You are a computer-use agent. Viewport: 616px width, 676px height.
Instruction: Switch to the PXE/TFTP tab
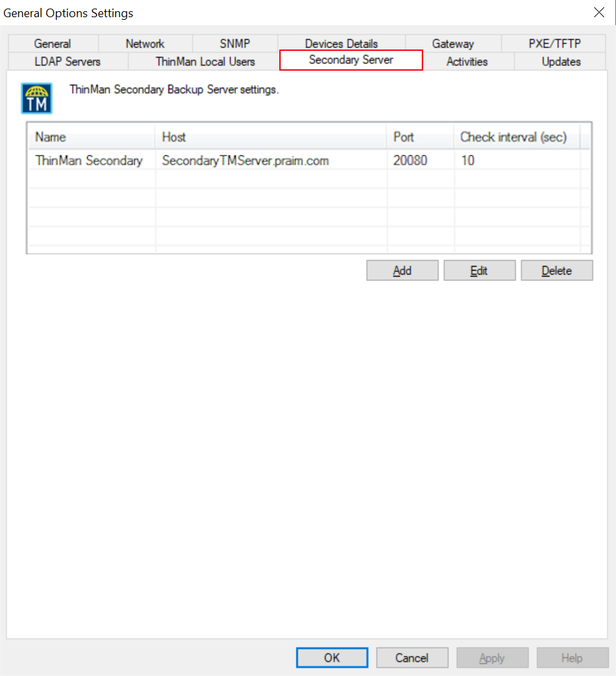coord(555,44)
